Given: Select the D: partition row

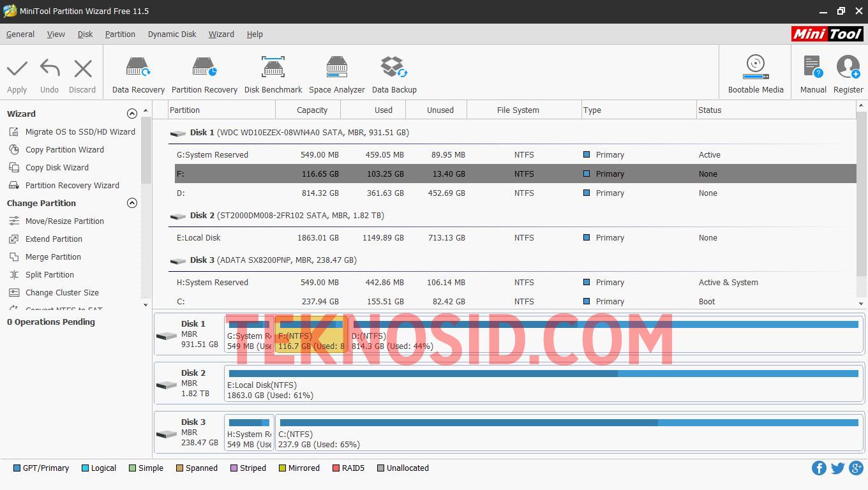Looking at the screenshot, I should (516, 193).
